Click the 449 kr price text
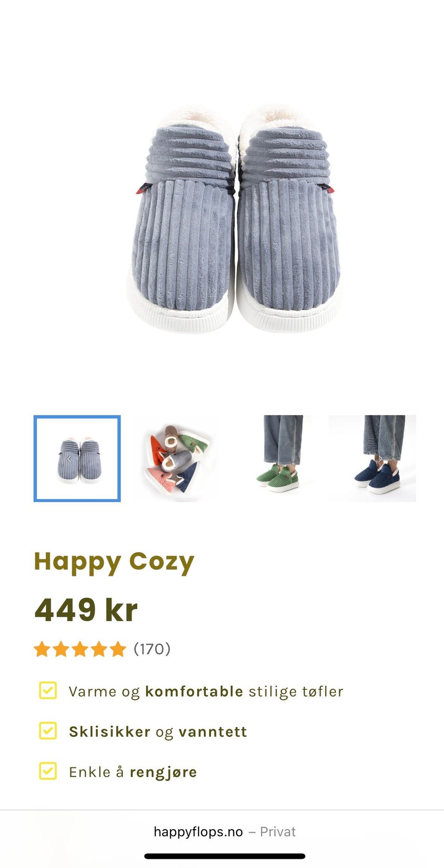This screenshot has width=444, height=868. coord(86,610)
